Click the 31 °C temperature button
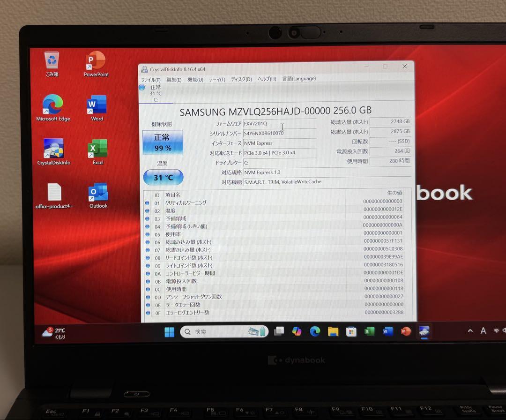 click(164, 177)
